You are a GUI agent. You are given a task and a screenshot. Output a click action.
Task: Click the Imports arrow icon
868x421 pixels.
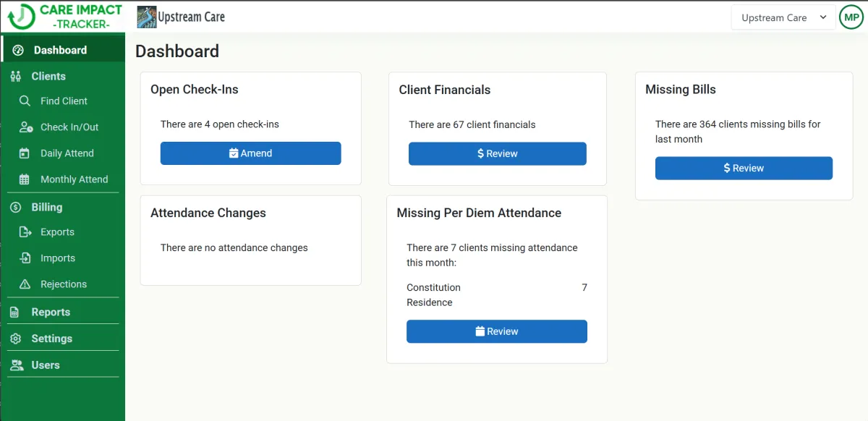click(25, 258)
